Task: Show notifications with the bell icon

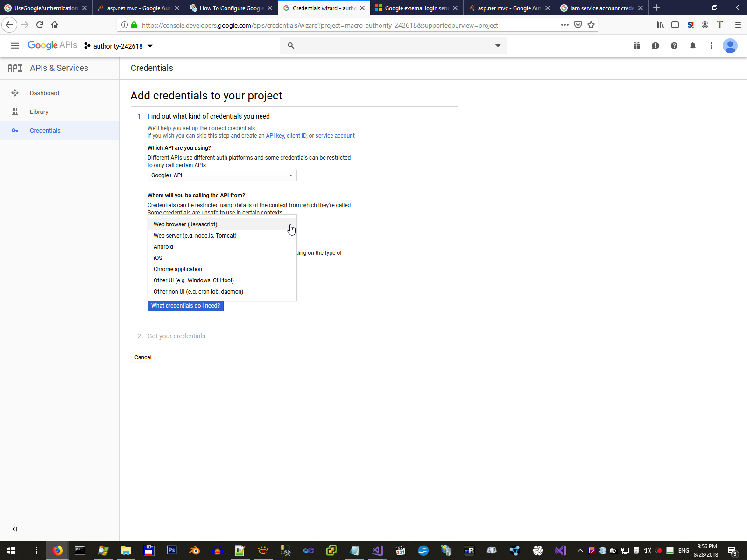Action: point(693,46)
